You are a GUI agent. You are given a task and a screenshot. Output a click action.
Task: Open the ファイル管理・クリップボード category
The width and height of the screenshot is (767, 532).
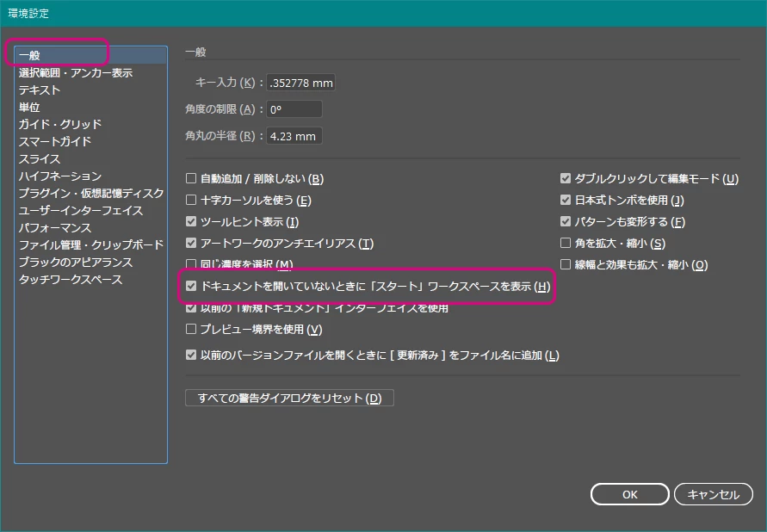point(91,244)
